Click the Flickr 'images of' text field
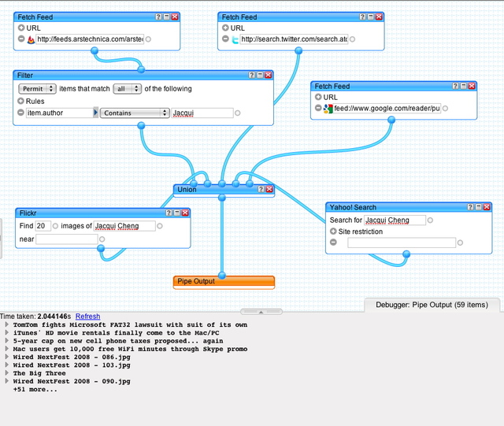Viewport: 504px width, 426px height. click(124, 226)
